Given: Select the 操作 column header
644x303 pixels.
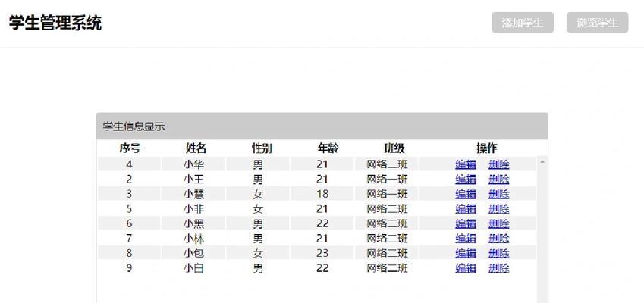Looking at the screenshot, I should coord(487,148).
